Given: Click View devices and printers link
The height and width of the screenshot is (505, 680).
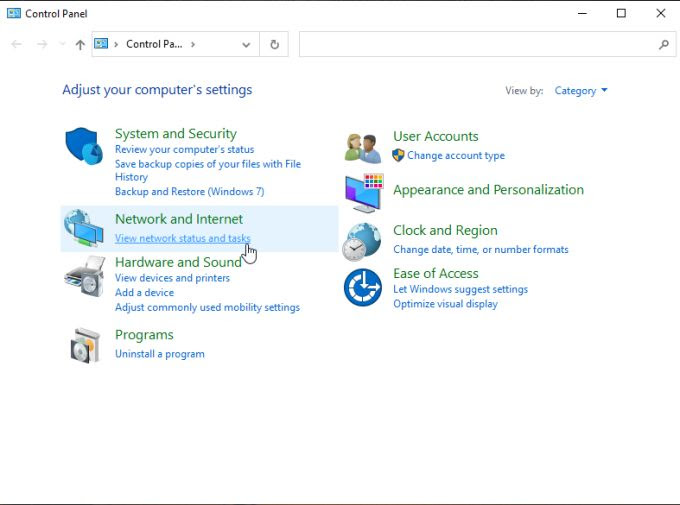Looking at the screenshot, I should 172,278.
